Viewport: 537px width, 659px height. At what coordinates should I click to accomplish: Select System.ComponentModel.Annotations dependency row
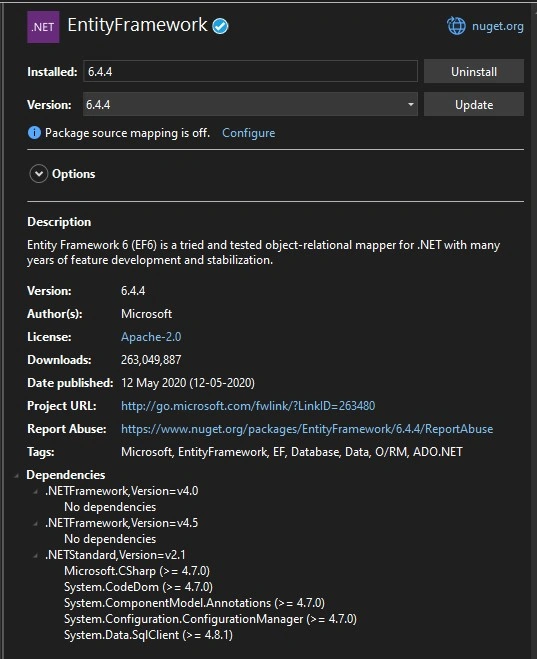(194, 603)
